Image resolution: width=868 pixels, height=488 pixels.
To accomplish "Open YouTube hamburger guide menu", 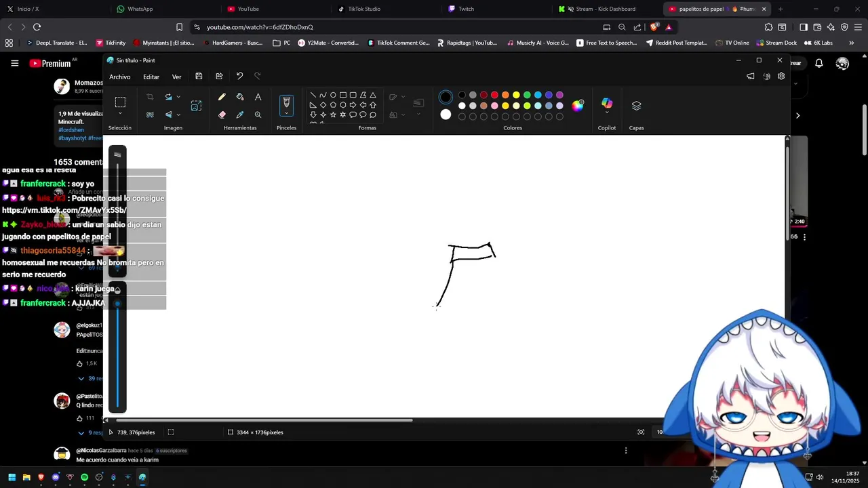I will pos(14,63).
